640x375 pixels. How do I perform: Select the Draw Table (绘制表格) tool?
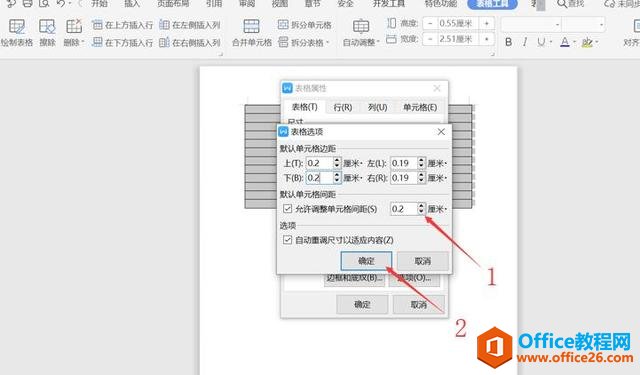(17, 33)
